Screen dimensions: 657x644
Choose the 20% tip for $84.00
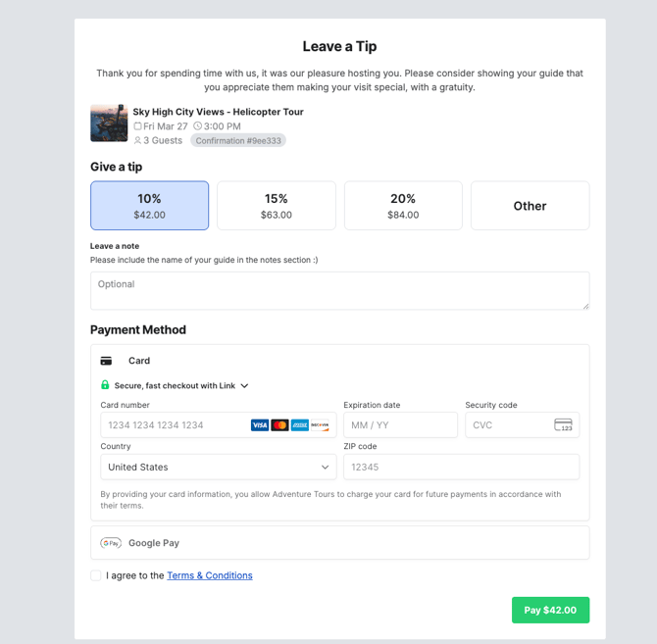pyautogui.click(x=403, y=206)
